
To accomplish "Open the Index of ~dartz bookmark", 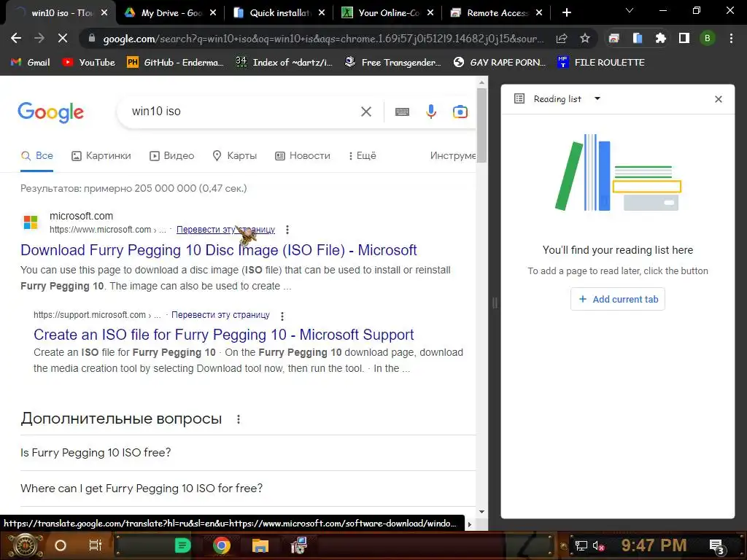I will pyautogui.click(x=285, y=63).
